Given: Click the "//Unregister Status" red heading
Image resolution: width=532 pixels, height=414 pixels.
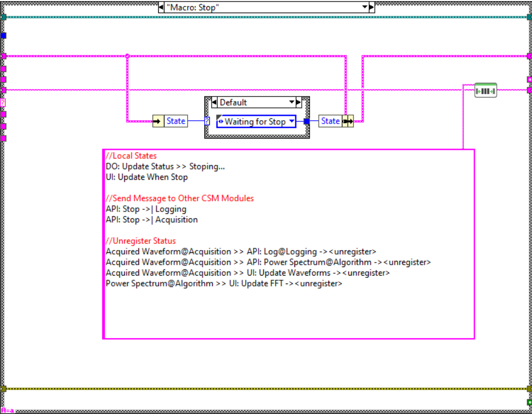Looking at the screenshot, I should click(x=141, y=240).
